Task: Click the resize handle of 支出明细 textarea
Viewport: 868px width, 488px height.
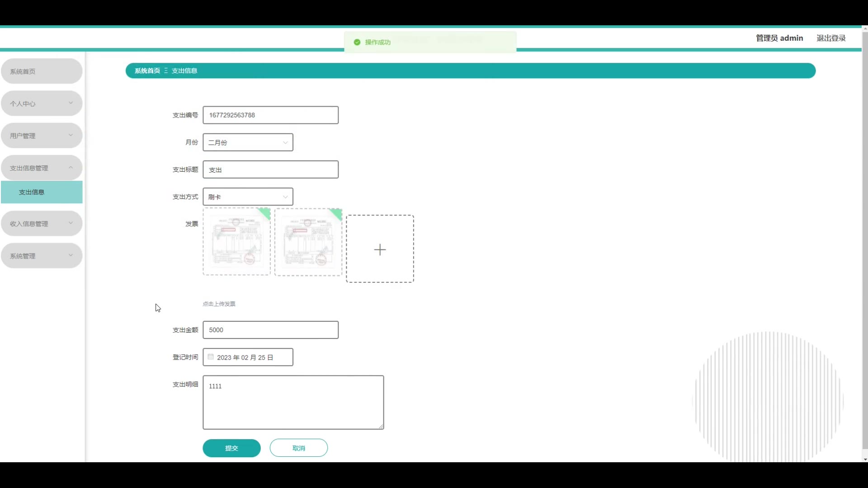Action: click(x=381, y=426)
